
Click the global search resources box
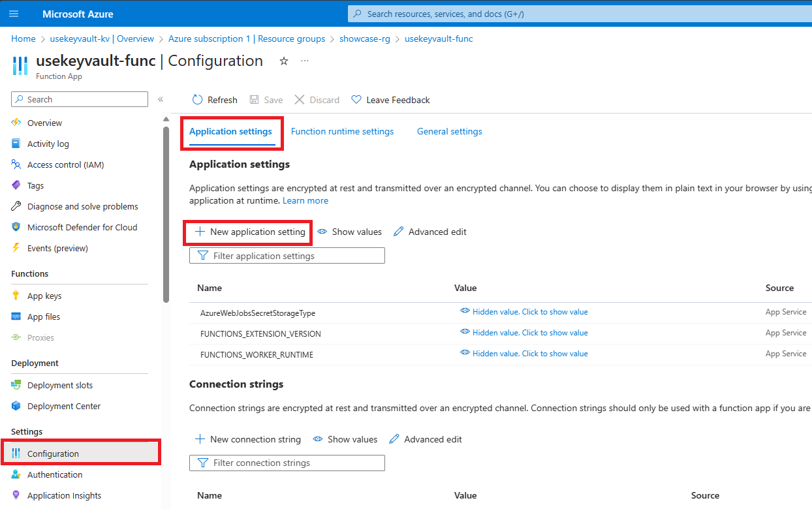[580, 14]
